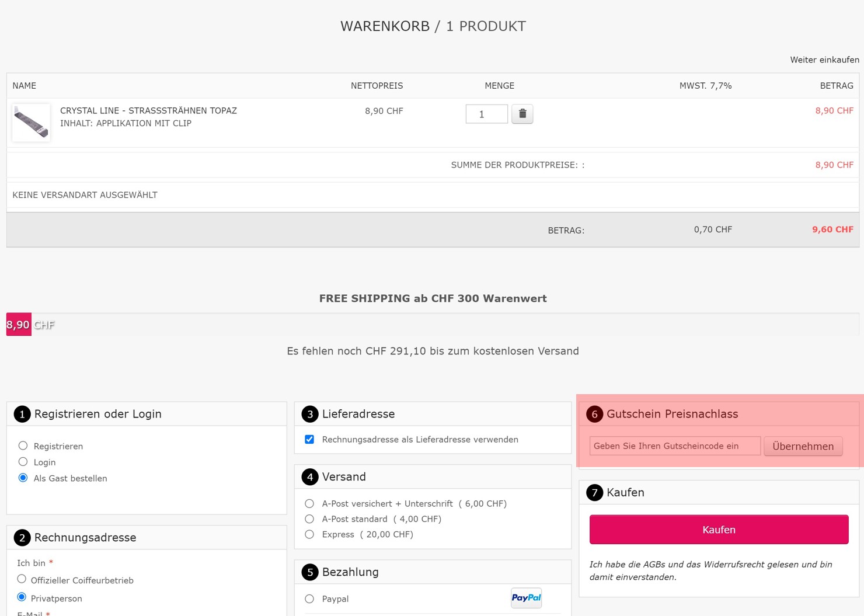This screenshot has width=864, height=616.
Task: Click the MWST. 7,7% column header
Action: click(x=705, y=86)
